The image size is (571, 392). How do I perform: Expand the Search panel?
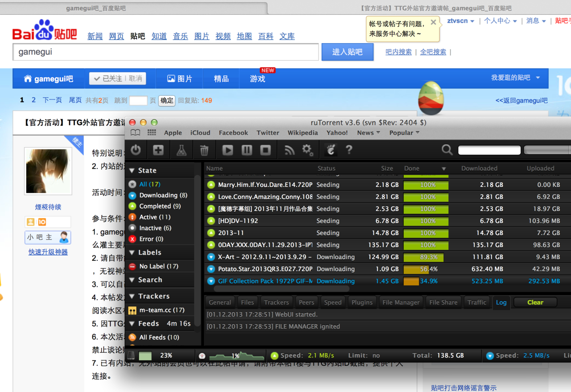(x=132, y=280)
